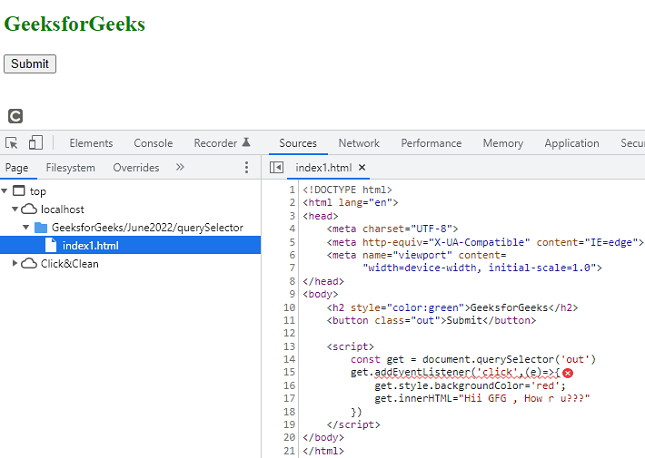Screen dimensions: 645x458
Task: Open the Performance tab
Action: click(431, 143)
